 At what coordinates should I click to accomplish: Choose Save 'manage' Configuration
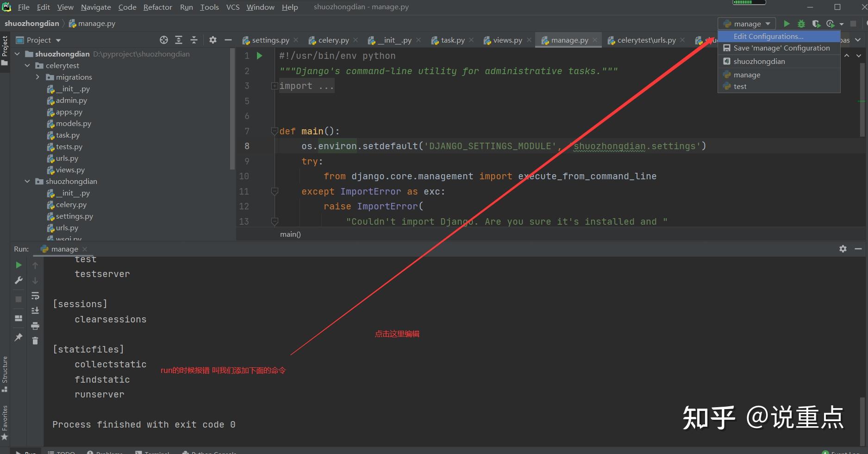779,48
